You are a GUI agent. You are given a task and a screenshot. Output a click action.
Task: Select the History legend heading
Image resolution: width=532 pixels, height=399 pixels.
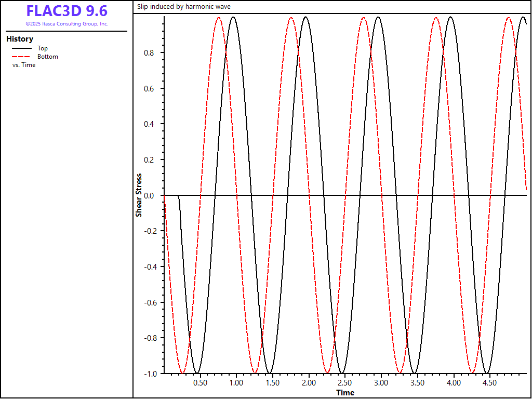pos(20,39)
